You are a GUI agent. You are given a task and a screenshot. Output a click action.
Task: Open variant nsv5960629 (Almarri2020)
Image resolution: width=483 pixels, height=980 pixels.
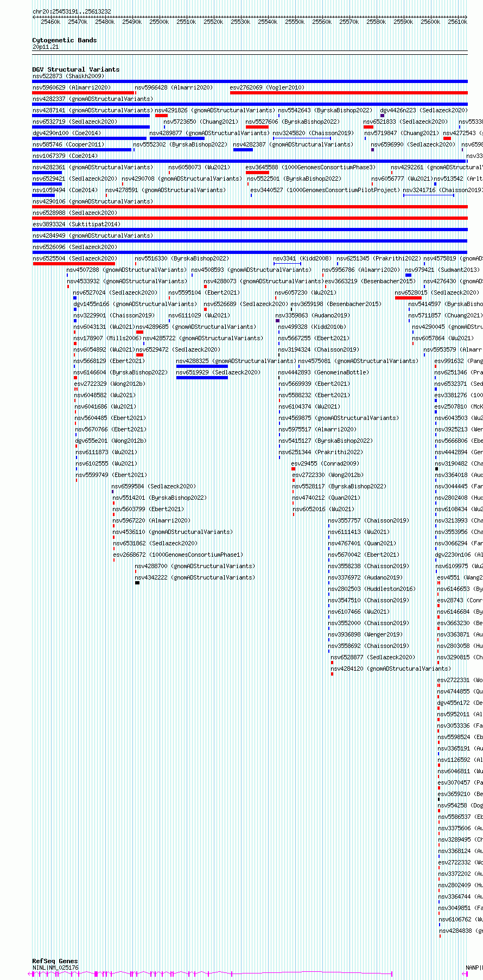71,87
